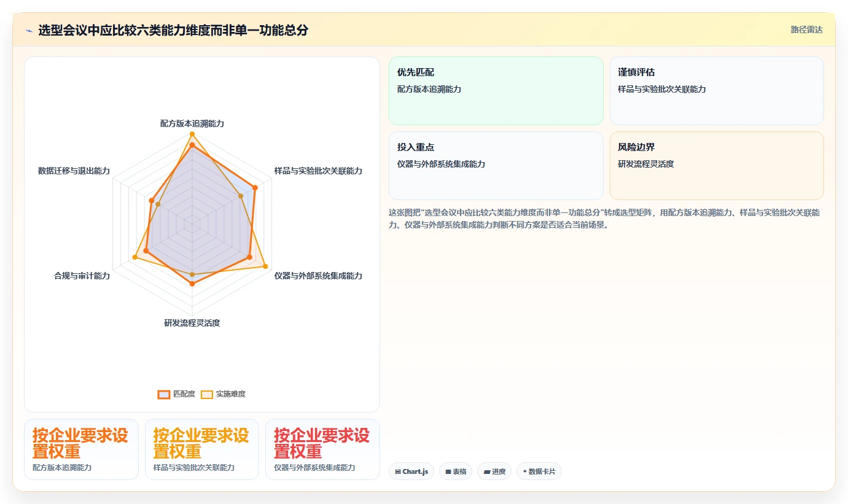The width and height of the screenshot is (848, 504).
Task: Click the radar axis label 研发流程灵活度
Action: pos(192,323)
